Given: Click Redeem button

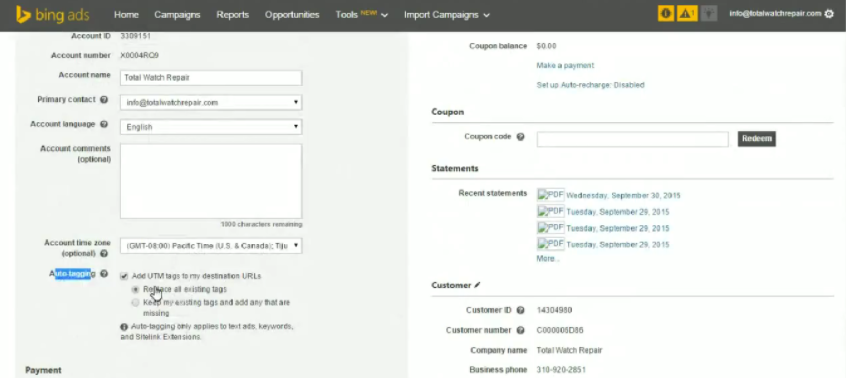Looking at the screenshot, I should (x=756, y=139).
